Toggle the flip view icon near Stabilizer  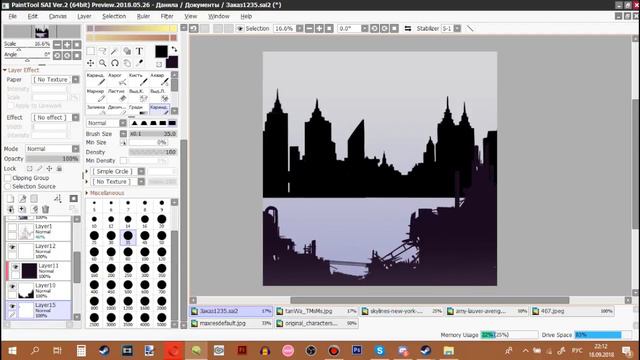[x=408, y=29]
